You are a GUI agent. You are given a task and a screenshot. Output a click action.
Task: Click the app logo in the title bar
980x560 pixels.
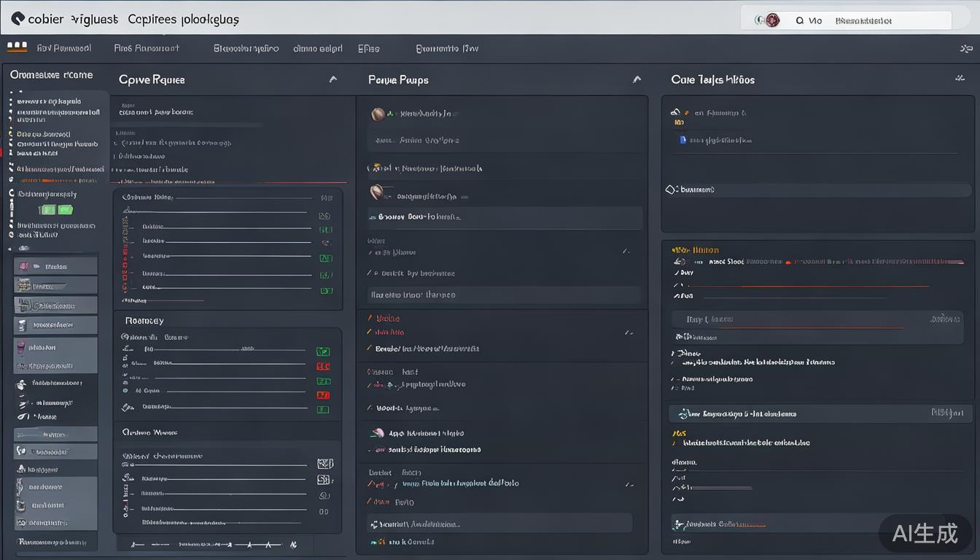tap(17, 19)
